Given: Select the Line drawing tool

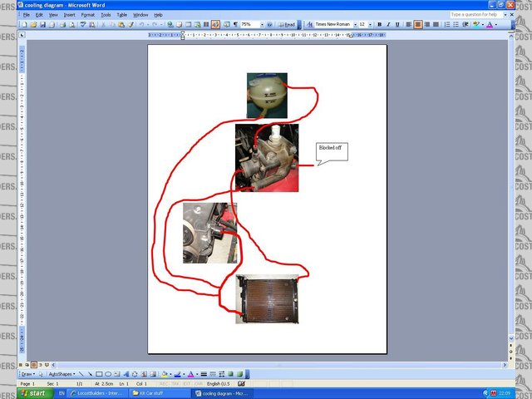Looking at the screenshot, I should click(x=81, y=374).
